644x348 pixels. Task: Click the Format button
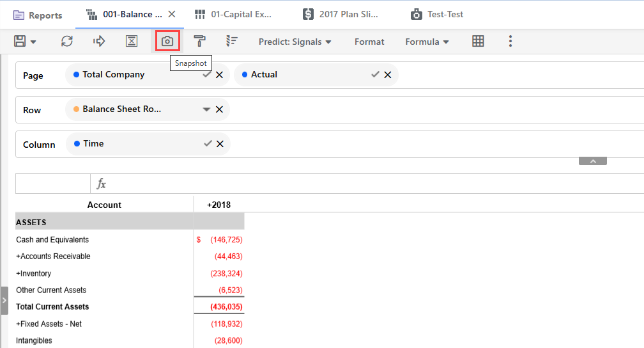(x=369, y=42)
